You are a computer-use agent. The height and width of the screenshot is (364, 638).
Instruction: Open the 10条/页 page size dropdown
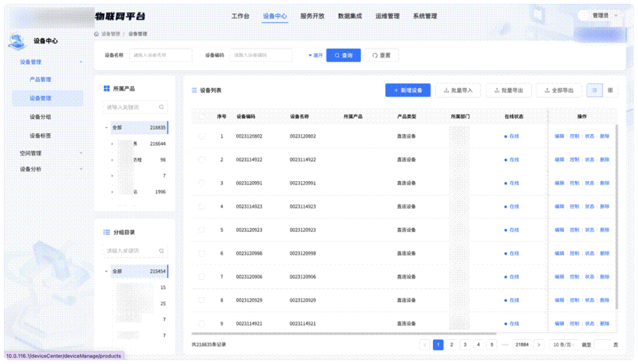tap(563, 345)
